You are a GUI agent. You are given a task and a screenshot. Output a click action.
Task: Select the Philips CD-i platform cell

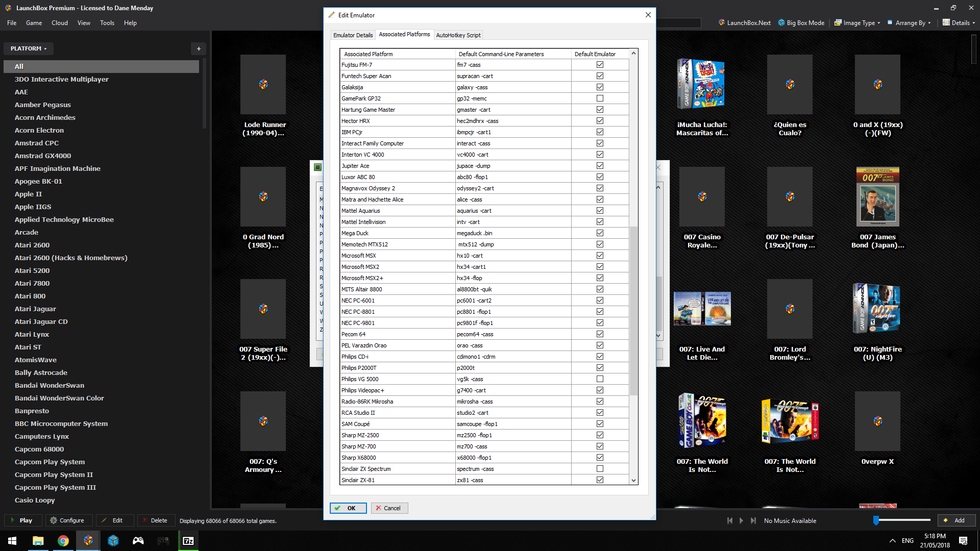pyautogui.click(x=398, y=357)
